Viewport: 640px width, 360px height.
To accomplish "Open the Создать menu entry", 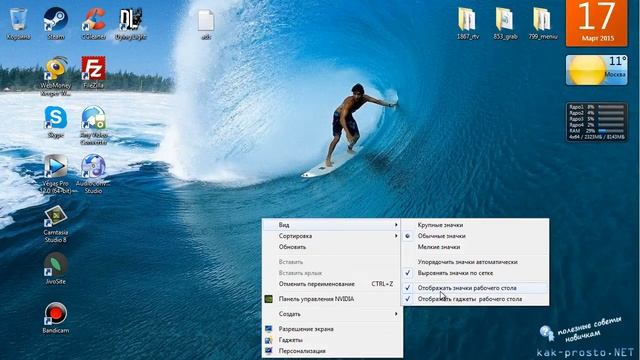I will [332, 314].
